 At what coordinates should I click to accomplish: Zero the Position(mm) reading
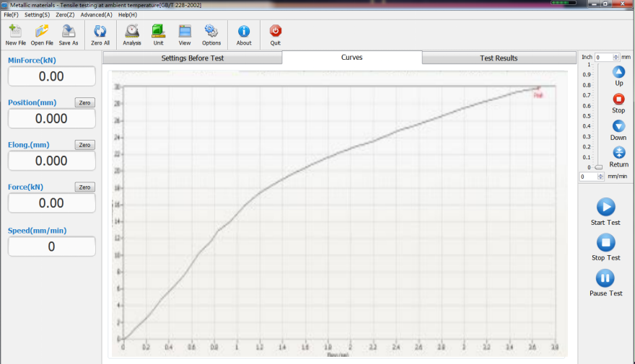click(x=85, y=103)
